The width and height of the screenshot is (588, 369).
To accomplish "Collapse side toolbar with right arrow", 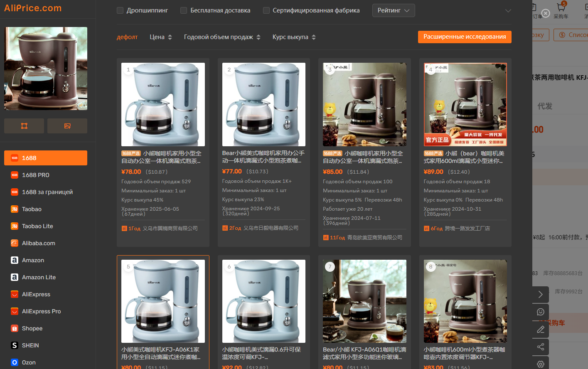I will 540,294.
